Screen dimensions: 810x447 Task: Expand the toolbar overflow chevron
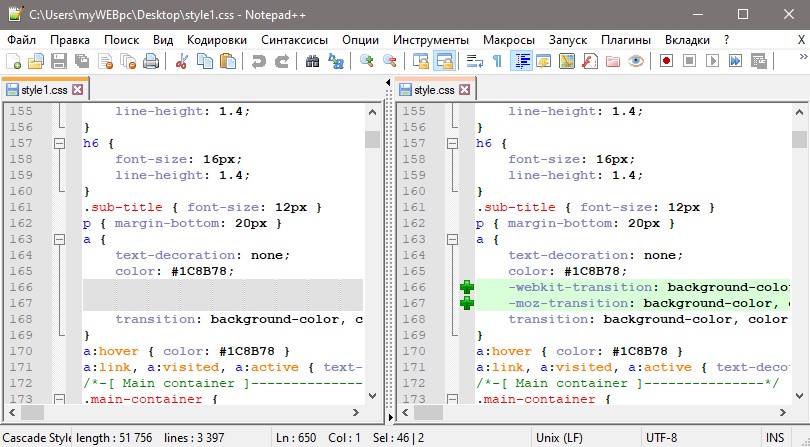click(x=803, y=57)
